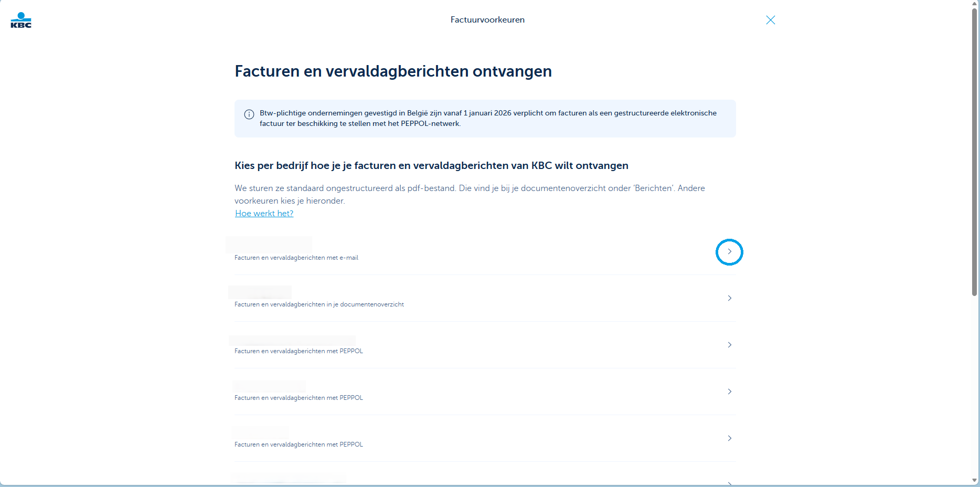Click the vertical scrollbar thumb

975,152
